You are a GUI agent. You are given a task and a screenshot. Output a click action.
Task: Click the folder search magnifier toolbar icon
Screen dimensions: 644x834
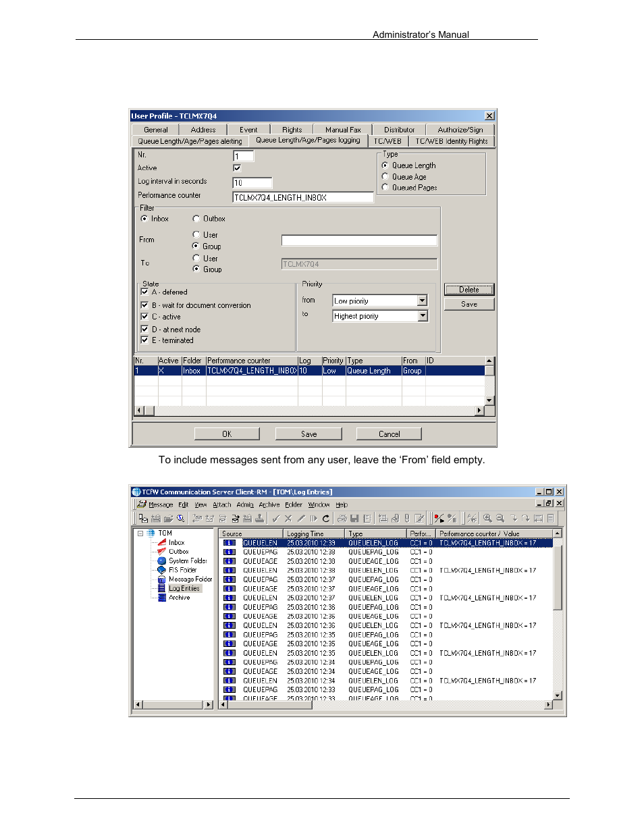coord(181,519)
